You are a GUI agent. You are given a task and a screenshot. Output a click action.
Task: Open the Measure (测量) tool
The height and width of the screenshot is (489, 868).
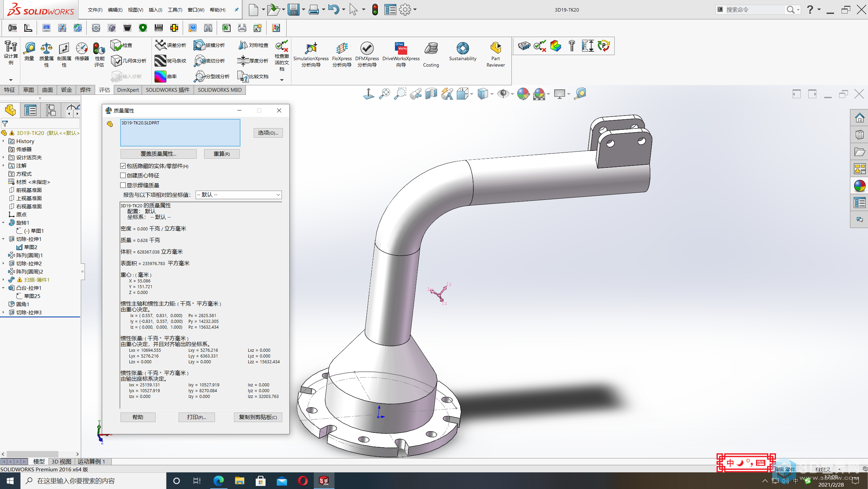point(29,52)
